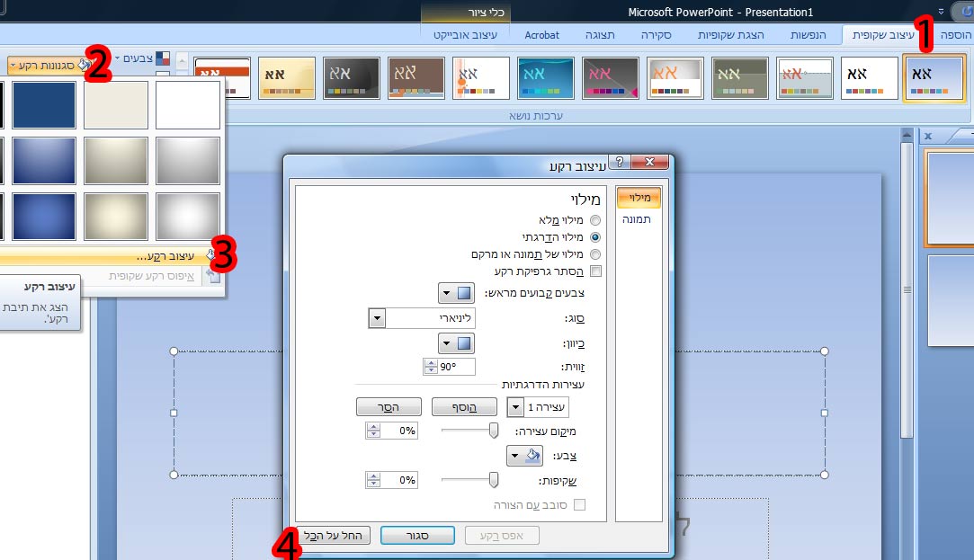The height and width of the screenshot is (560, 974).
Task: Click the vertical scrollbar up arrow of slide area
Action: click(907, 135)
